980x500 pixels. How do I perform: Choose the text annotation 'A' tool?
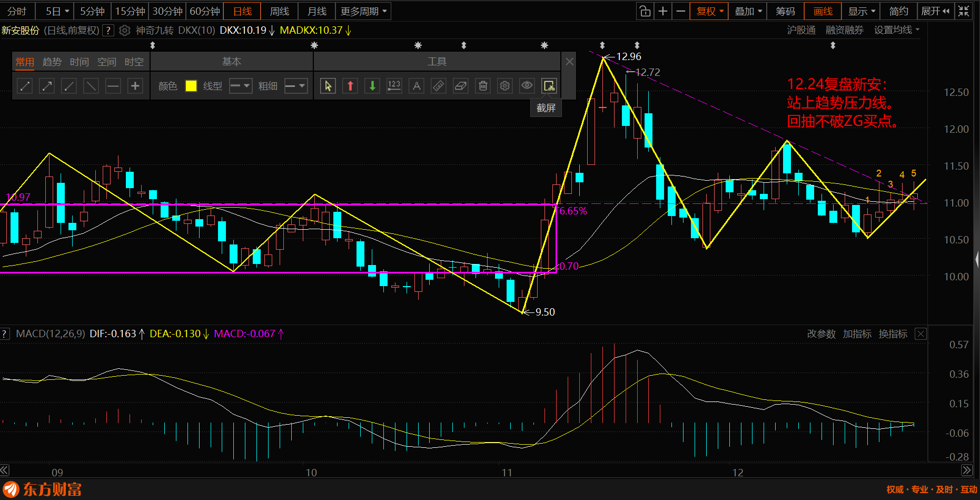pyautogui.click(x=417, y=86)
